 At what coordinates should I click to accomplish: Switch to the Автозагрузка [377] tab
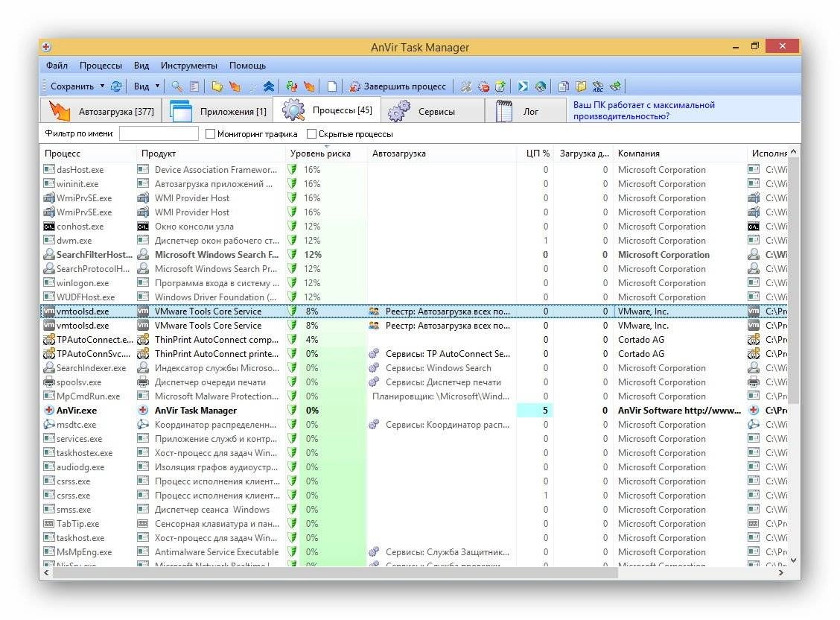point(101,111)
